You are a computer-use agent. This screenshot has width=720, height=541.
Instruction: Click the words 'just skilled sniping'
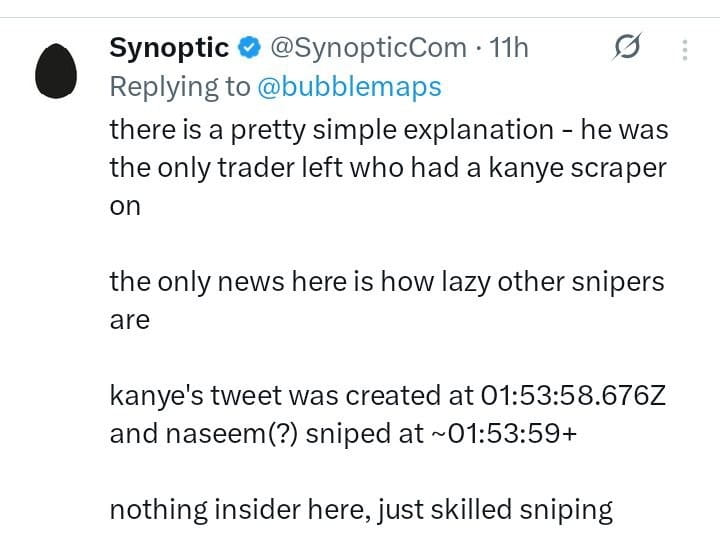click(x=495, y=510)
